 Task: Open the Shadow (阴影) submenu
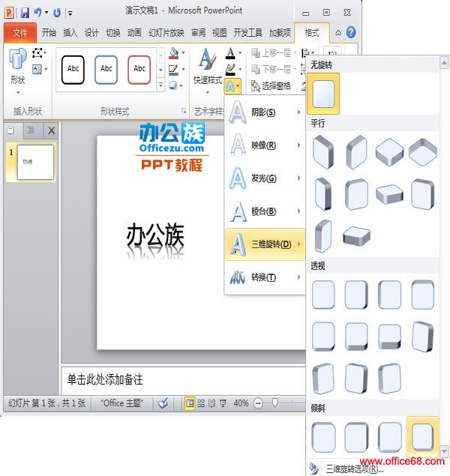pyautogui.click(x=265, y=112)
